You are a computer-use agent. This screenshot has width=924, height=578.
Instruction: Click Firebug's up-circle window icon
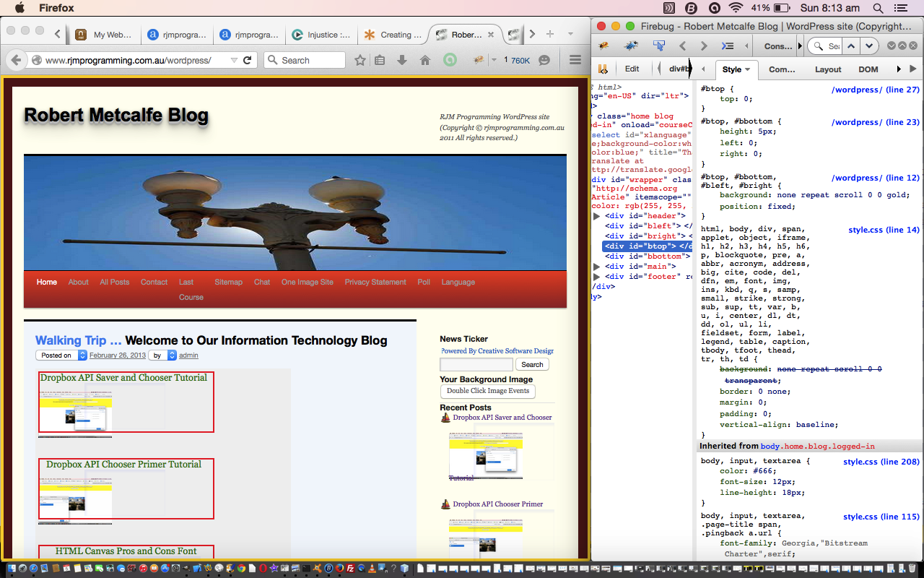pyautogui.click(x=902, y=46)
